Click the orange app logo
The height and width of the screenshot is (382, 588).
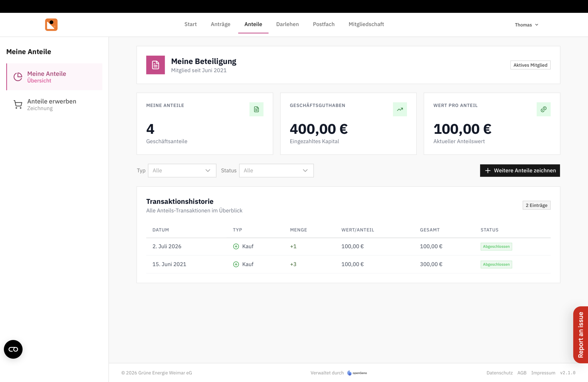click(x=51, y=24)
